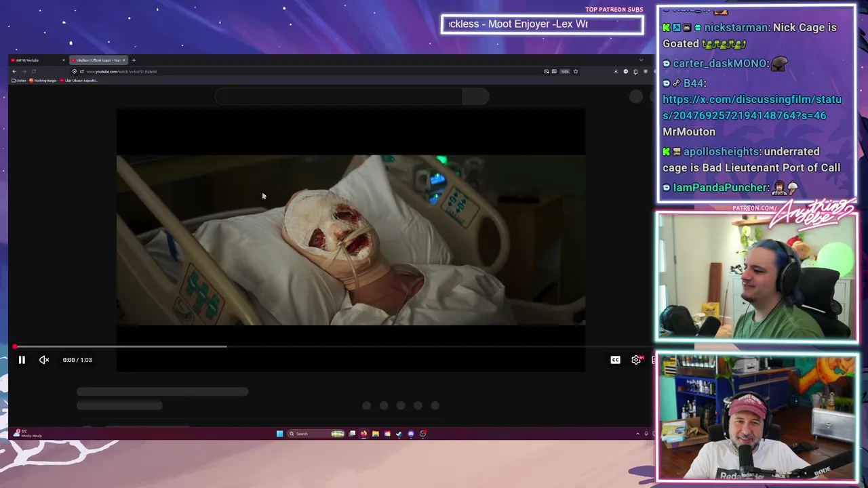This screenshot has height=488, width=868.
Task: Open the Clair Obscur bookmark
Action: [79, 81]
